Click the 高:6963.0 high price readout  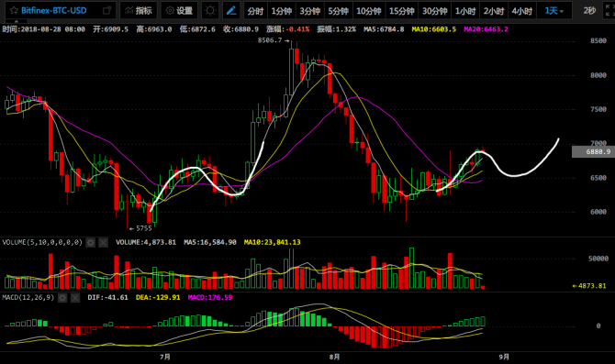coord(154,29)
